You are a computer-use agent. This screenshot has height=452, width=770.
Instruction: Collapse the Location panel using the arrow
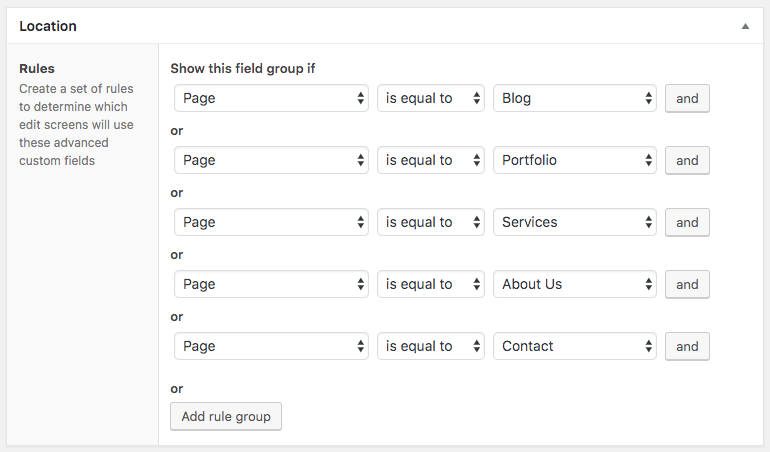[x=745, y=26]
